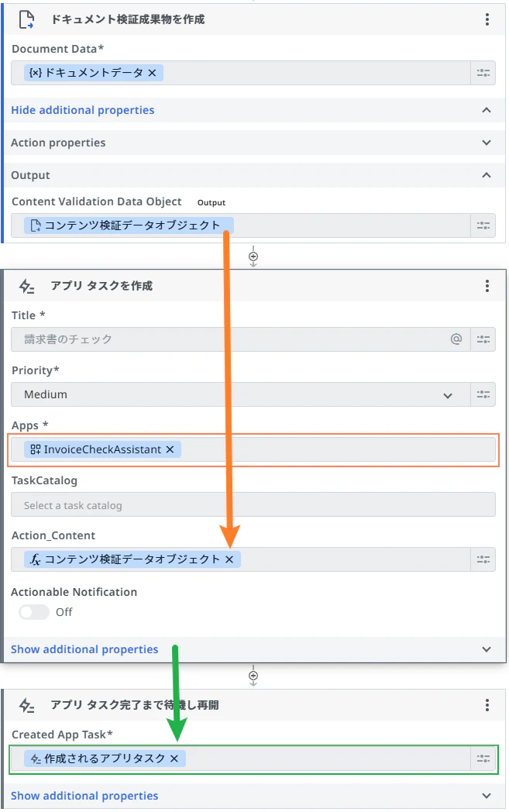Click settings icon beside Document Data field

click(x=483, y=73)
